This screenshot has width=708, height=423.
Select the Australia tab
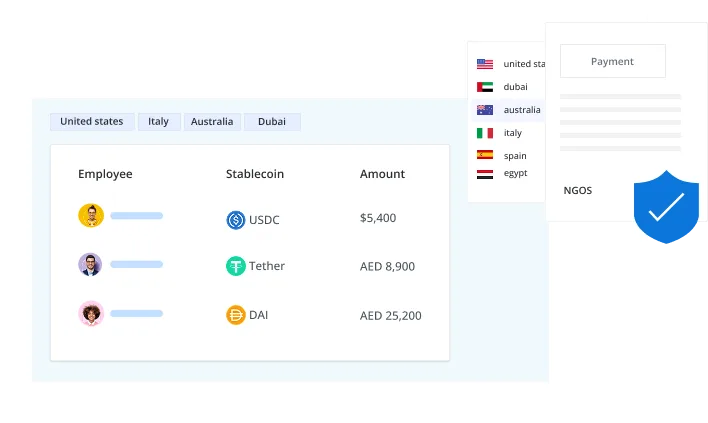tap(212, 121)
